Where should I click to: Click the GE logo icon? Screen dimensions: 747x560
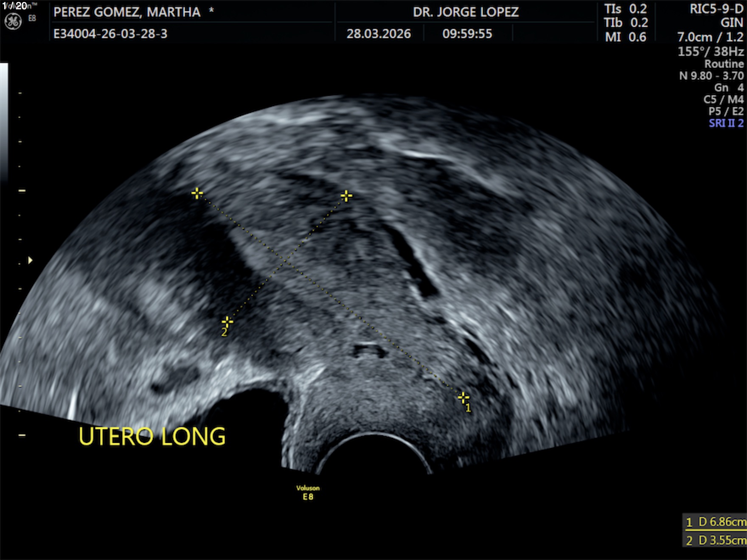[x=13, y=21]
